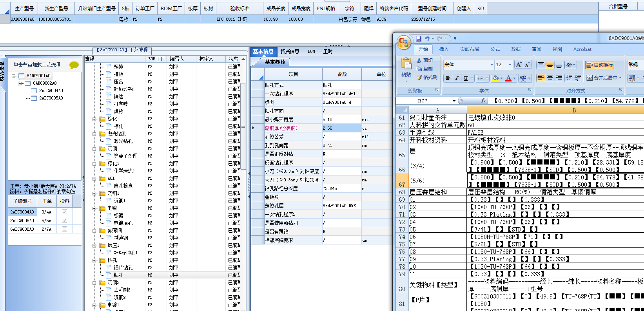The width and height of the screenshot is (644, 311).
Task: Click the Redo icon in Excel toolbar
Action: pos(439,38)
